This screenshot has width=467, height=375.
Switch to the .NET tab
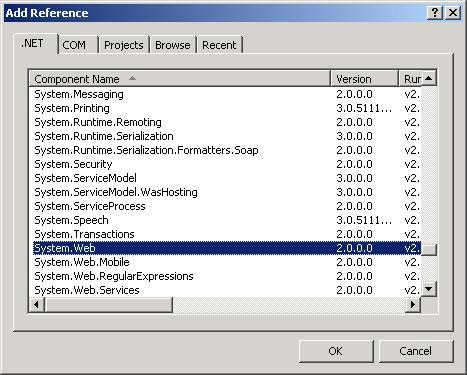(x=35, y=44)
